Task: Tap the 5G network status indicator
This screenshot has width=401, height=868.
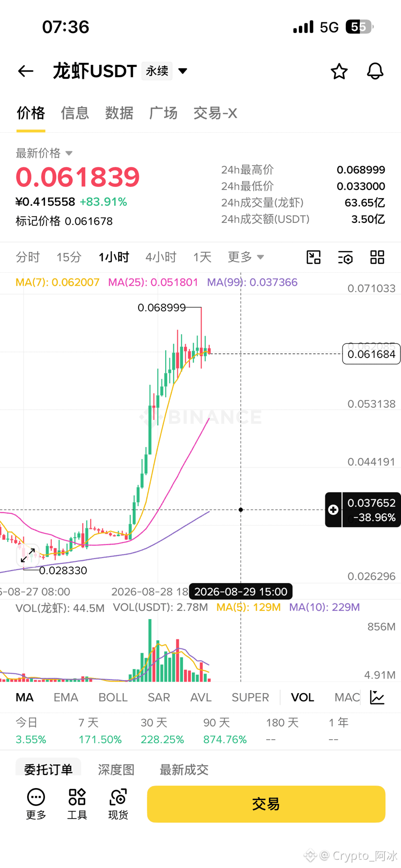Action: click(329, 27)
